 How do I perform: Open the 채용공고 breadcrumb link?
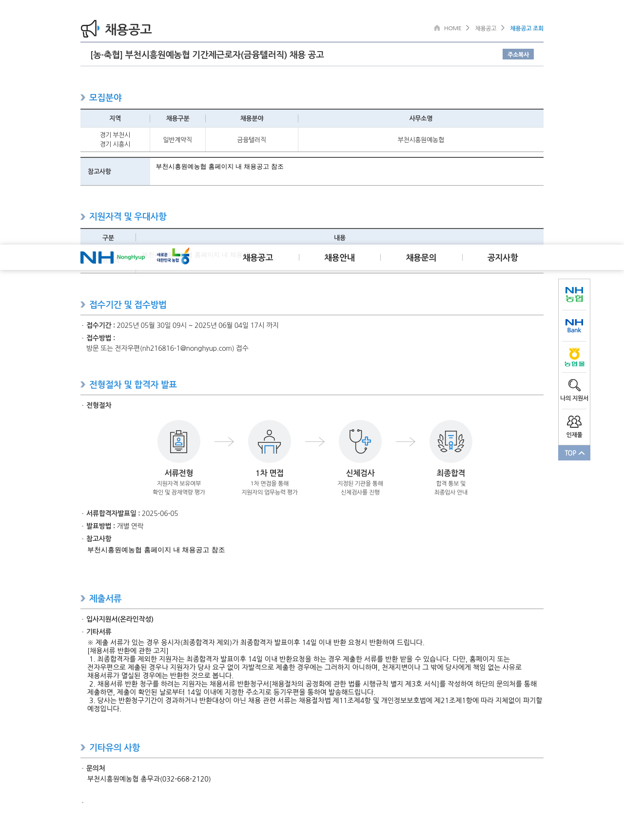[486, 28]
